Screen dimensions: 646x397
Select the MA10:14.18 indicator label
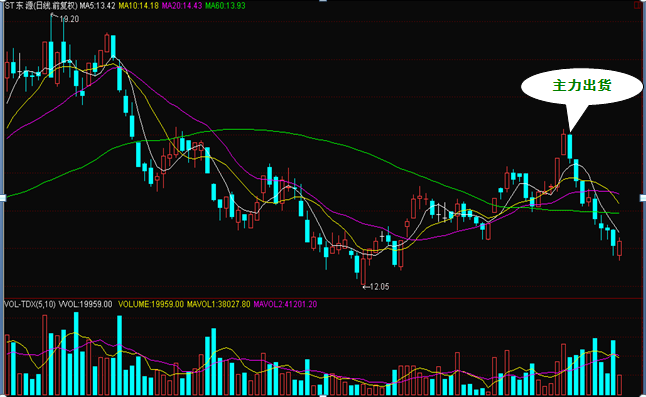[138, 6]
